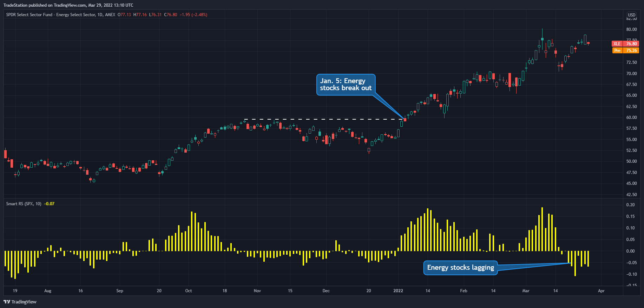Click the XLE 76.80 price label
This screenshot has height=308, width=644.
coord(625,44)
